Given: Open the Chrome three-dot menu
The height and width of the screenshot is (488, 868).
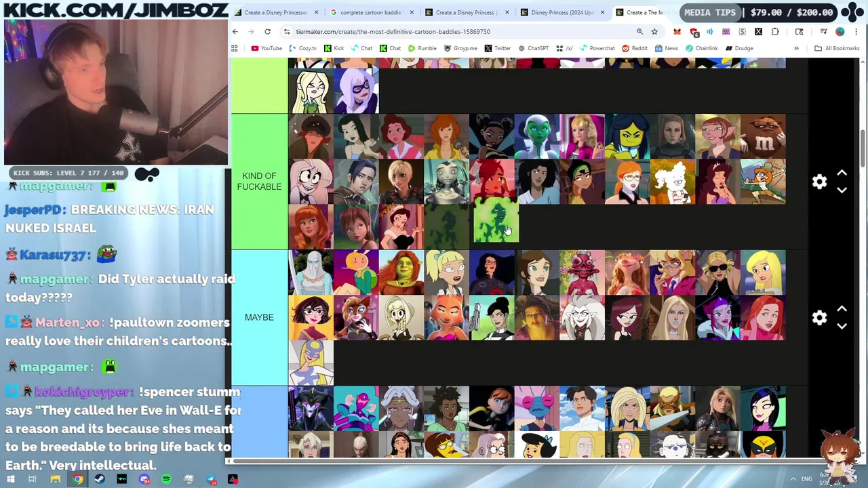Looking at the screenshot, I should tap(856, 31).
